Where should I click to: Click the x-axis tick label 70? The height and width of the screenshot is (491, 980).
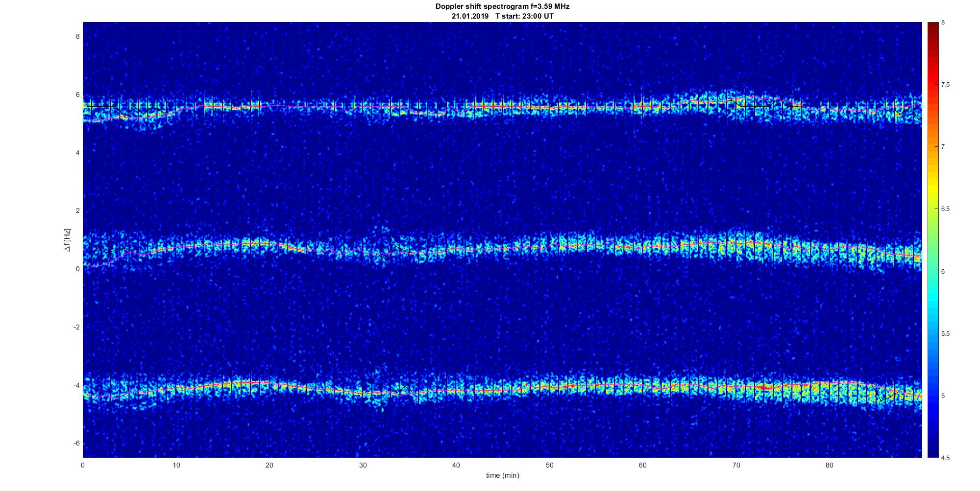click(736, 465)
